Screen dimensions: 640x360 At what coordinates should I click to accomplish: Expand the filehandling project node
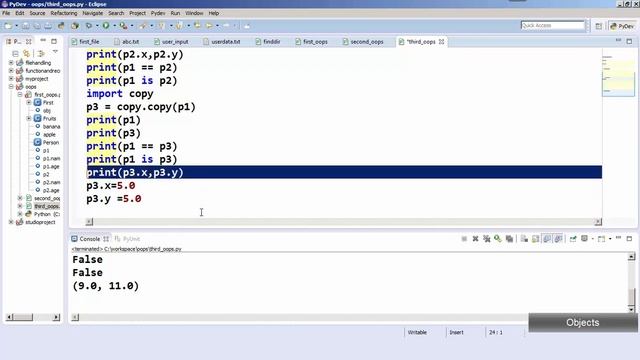click(11, 62)
